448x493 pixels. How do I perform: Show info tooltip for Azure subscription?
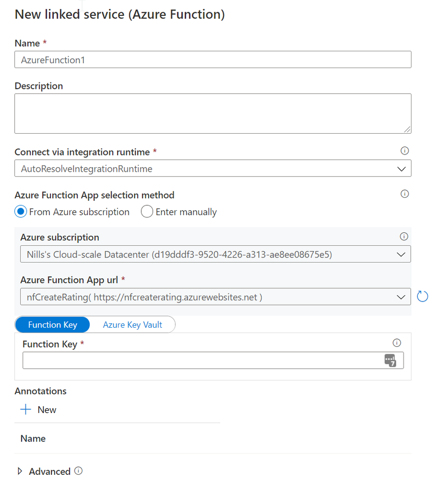click(404, 236)
